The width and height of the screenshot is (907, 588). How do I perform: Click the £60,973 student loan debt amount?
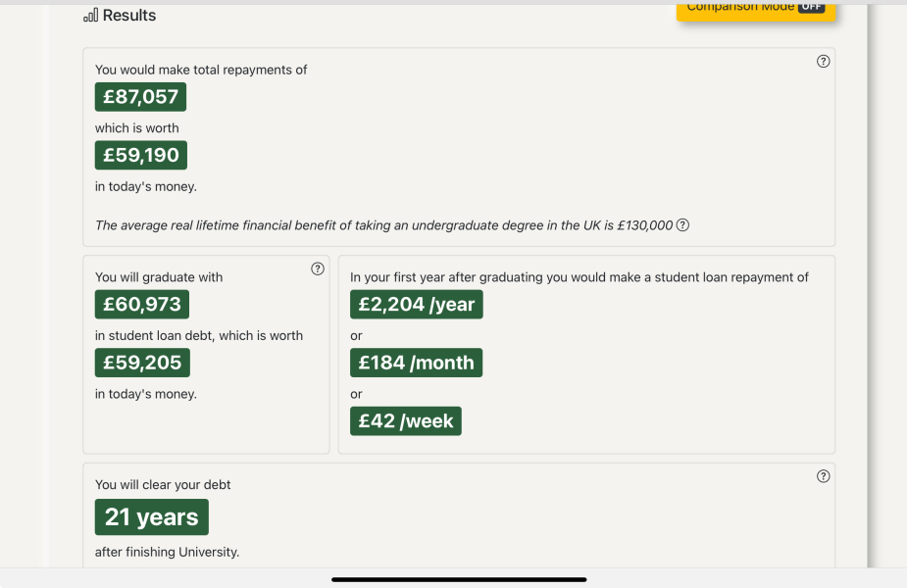coord(141,304)
